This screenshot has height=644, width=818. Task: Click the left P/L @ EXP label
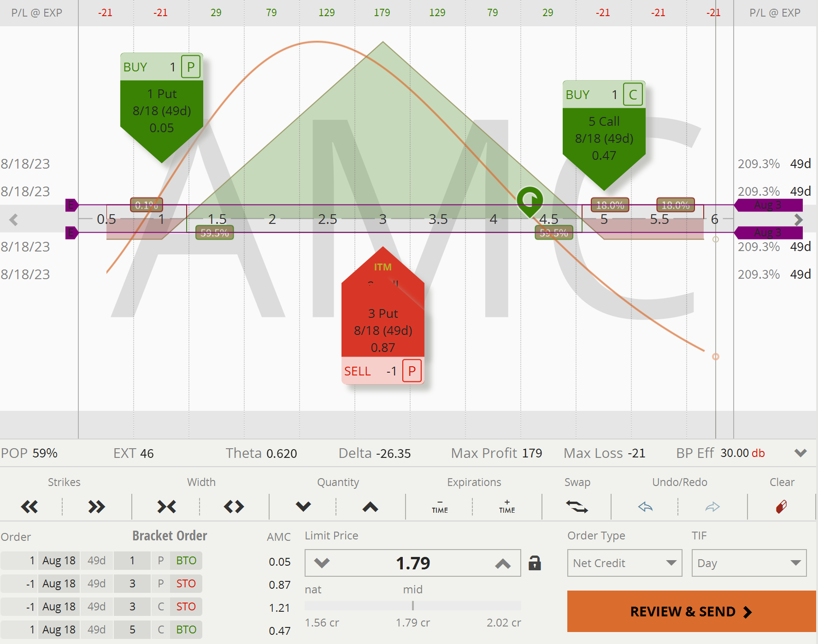[x=37, y=12]
